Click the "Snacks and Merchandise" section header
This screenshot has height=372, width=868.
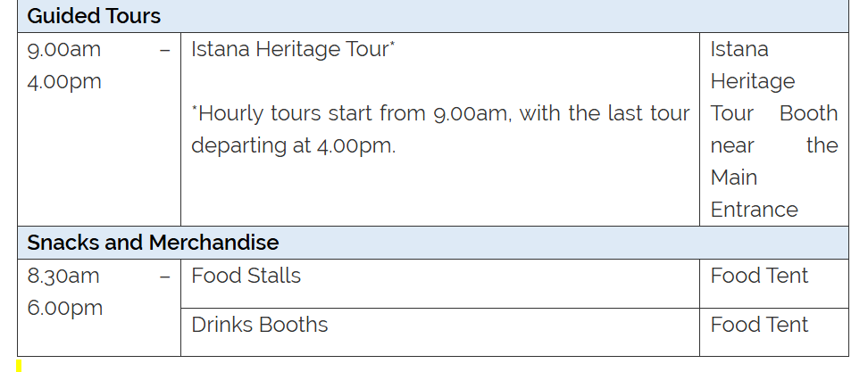coord(153,243)
